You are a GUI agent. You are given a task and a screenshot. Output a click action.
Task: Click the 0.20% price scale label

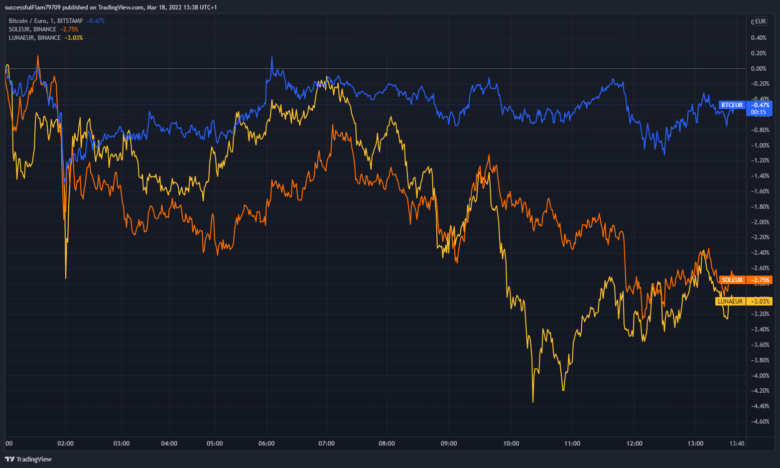pyautogui.click(x=759, y=53)
